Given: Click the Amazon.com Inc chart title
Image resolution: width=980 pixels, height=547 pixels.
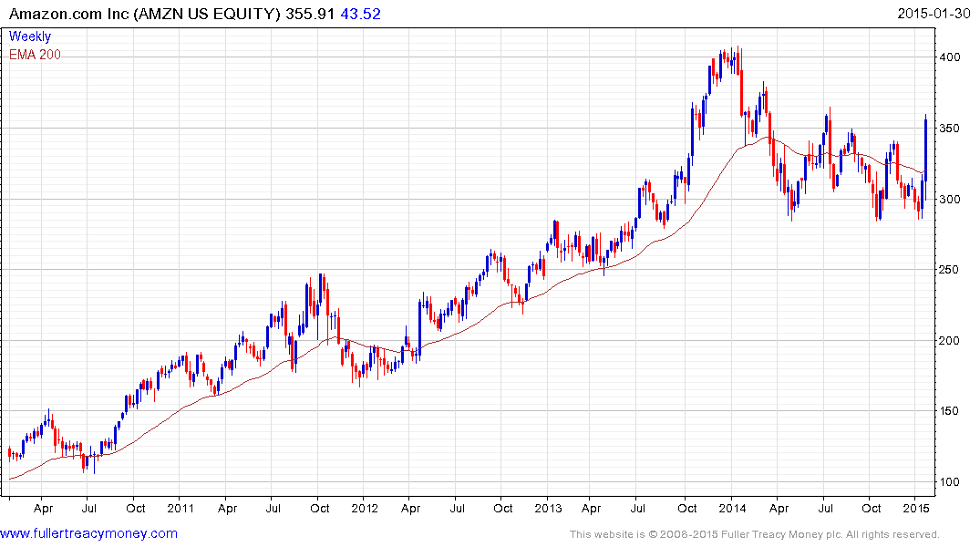Looking at the screenshot, I should click(x=144, y=14).
